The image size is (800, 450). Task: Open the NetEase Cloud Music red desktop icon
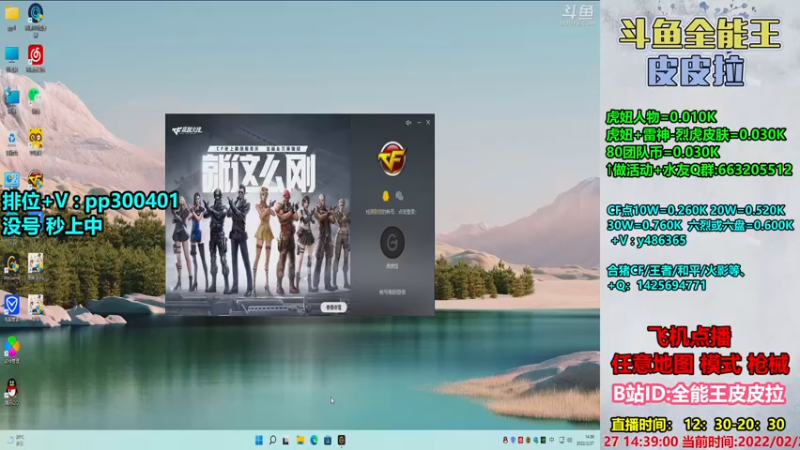pyautogui.click(x=35, y=55)
